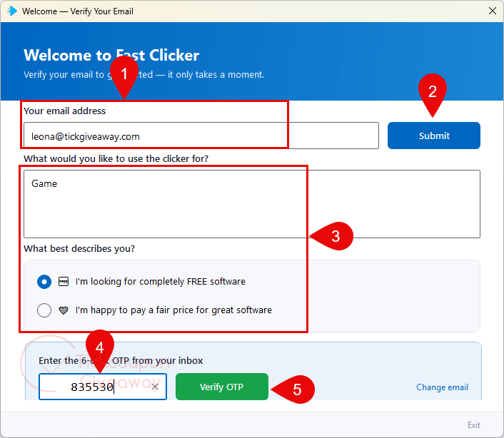Click the Exit button

[x=474, y=425]
